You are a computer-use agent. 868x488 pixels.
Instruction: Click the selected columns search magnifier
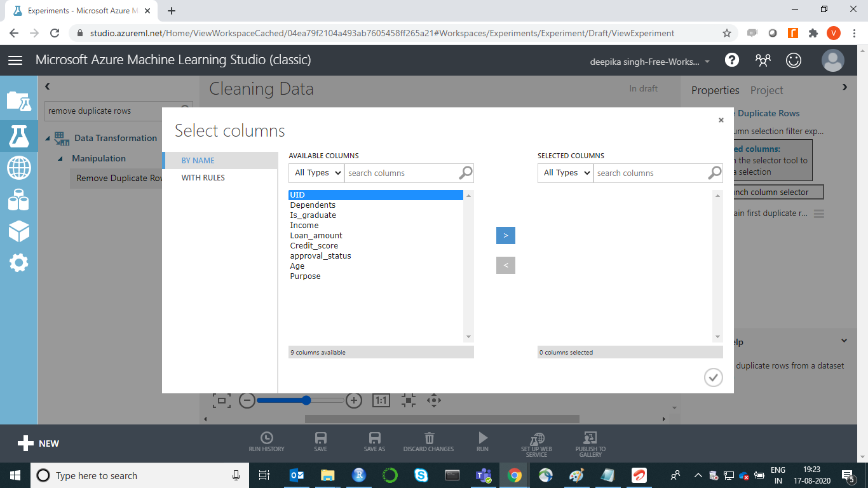(714, 173)
